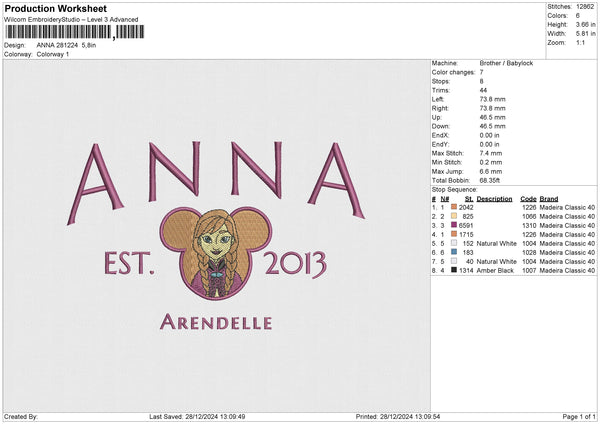Viewport: 600px width, 424px height.
Task: Click the 'Code' column header
Action: tap(528, 199)
